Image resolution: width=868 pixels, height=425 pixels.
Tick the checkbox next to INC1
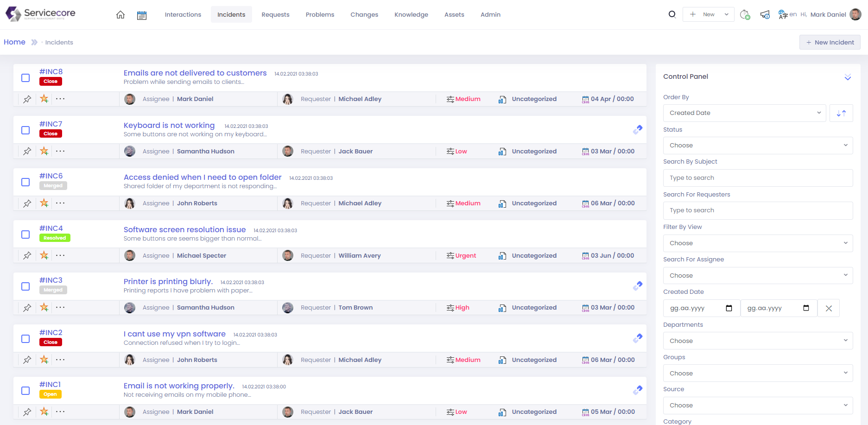click(25, 391)
